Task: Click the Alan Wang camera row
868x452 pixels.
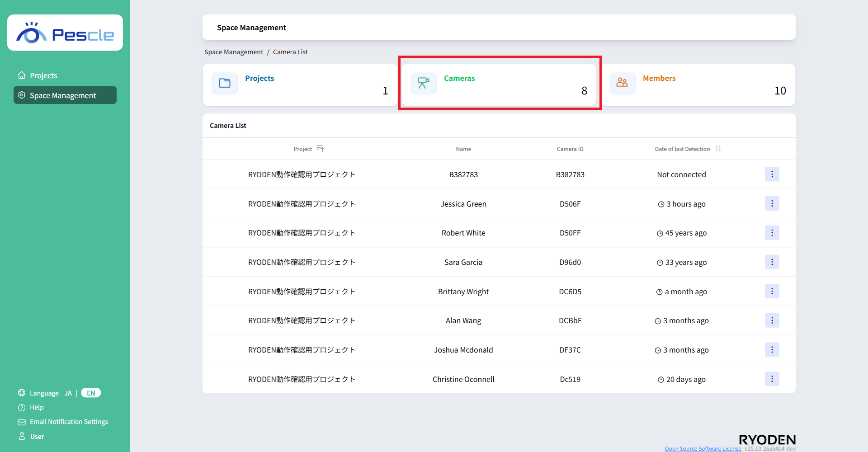Action: coord(463,320)
